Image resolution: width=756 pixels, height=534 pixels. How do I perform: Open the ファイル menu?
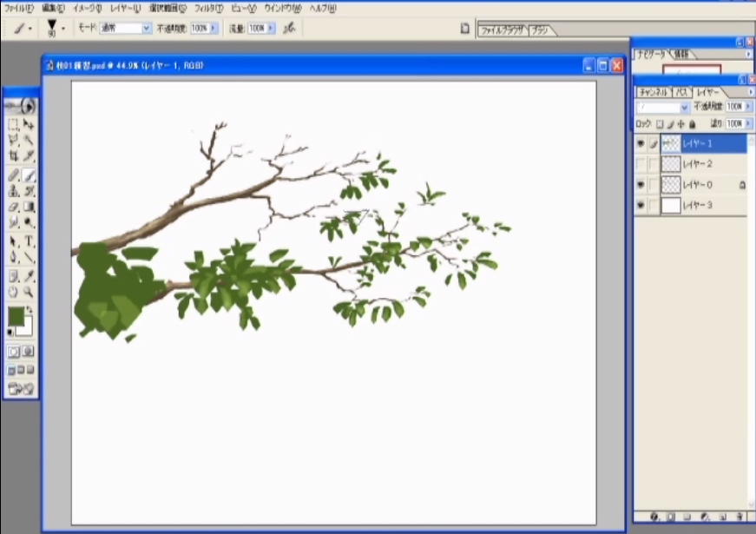(19, 8)
